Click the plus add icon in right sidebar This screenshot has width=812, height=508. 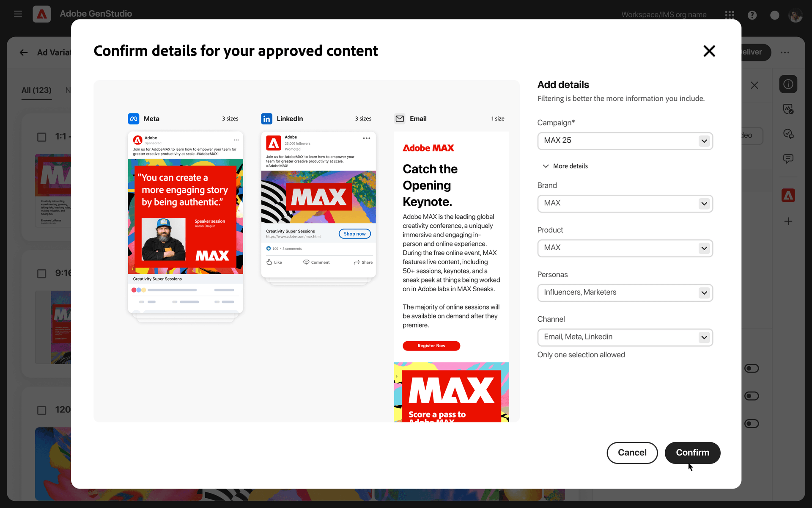pos(788,221)
